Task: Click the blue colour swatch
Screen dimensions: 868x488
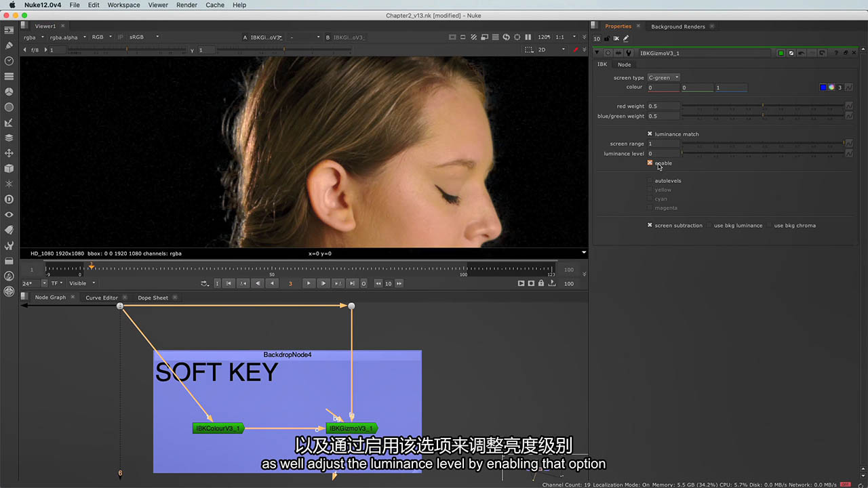Action: click(823, 87)
